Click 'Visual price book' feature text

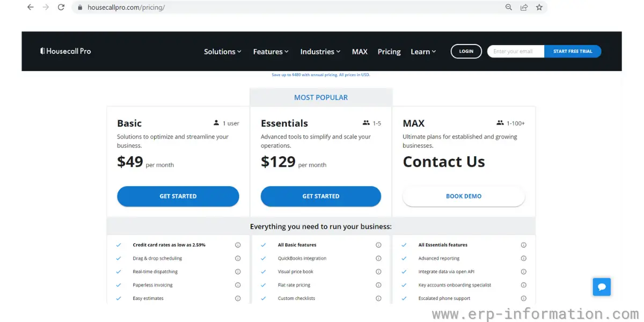[x=296, y=272]
